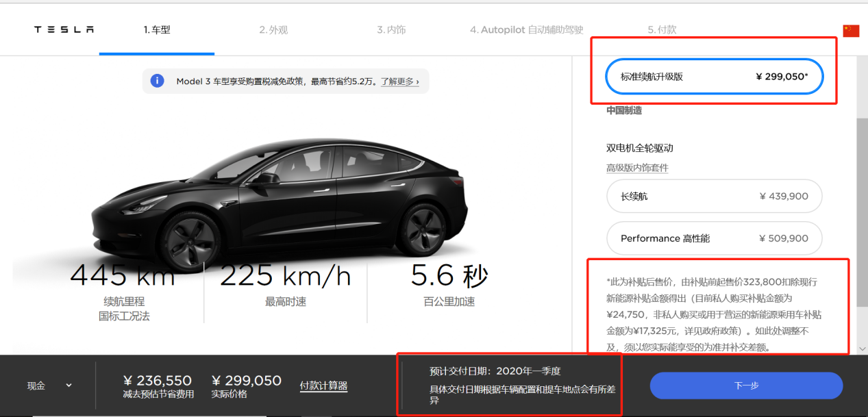The height and width of the screenshot is (417, 868).
Task: Click the 双电机全轮驱动 heading
Action: pyautogui.click(x=640, y=148)
